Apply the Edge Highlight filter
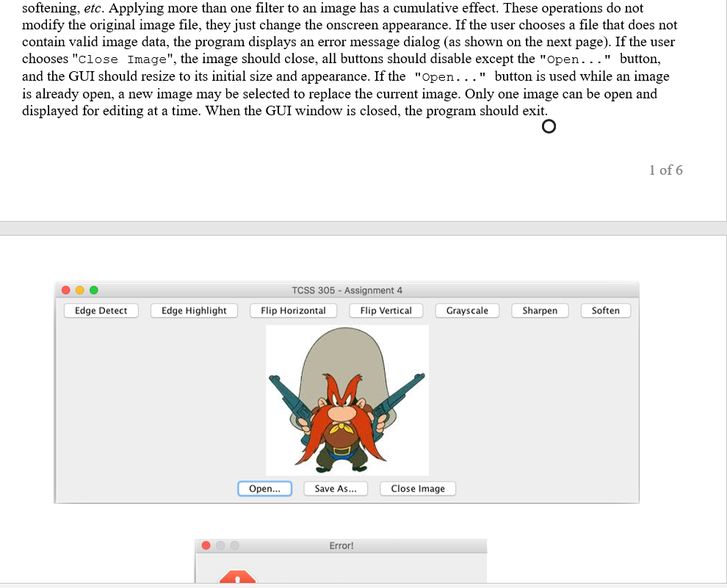 click(194, 311)
